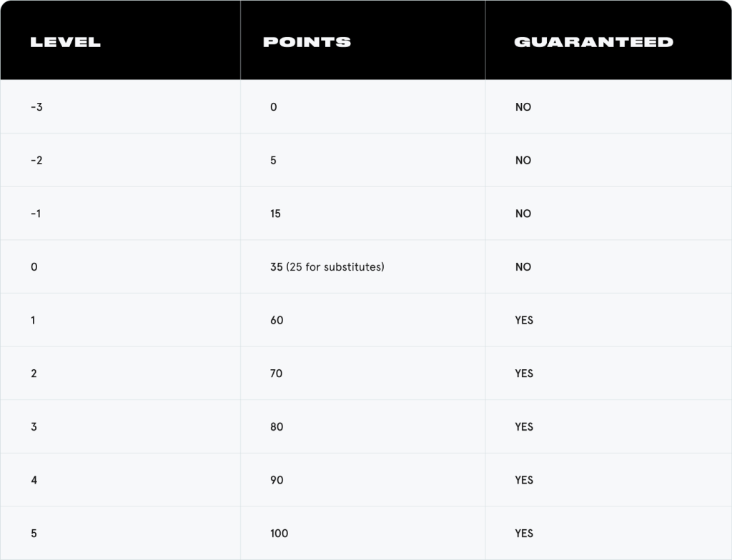732x560 pixels.
Task: Click the 60 points cell
Action: click(x=277, y=320)
